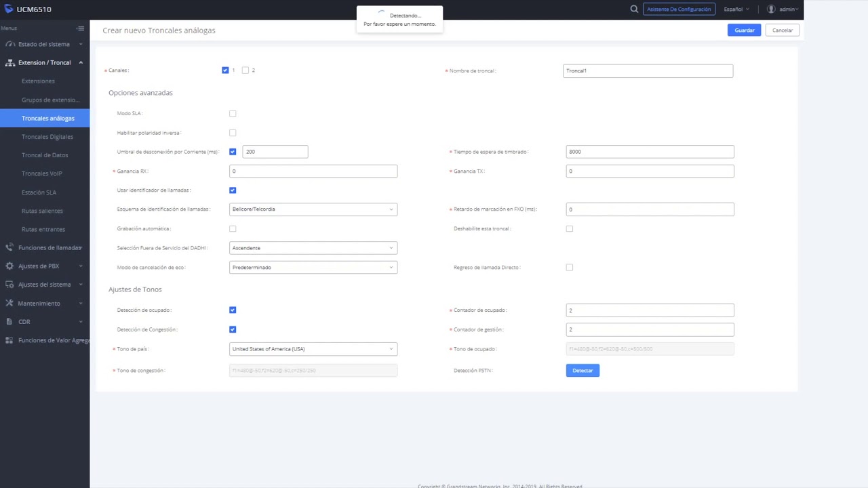Click Ajustes de Tonos section heading
868x488 pixels.
tap(135, 290)
